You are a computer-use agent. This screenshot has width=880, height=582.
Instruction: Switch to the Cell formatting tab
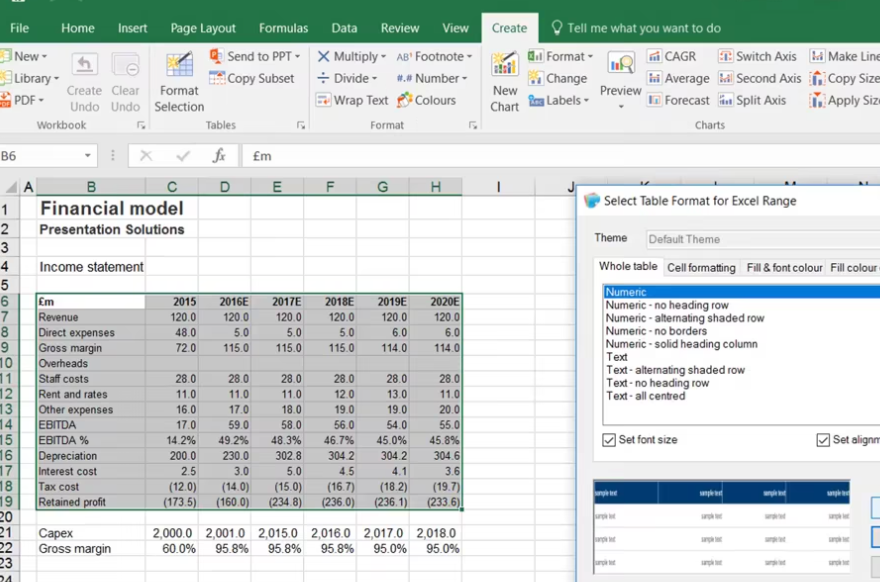(x=701, y=268)
